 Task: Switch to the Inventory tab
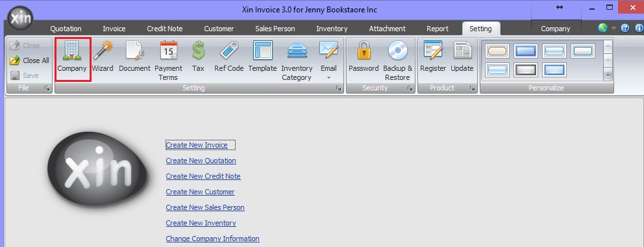[332, 29]
